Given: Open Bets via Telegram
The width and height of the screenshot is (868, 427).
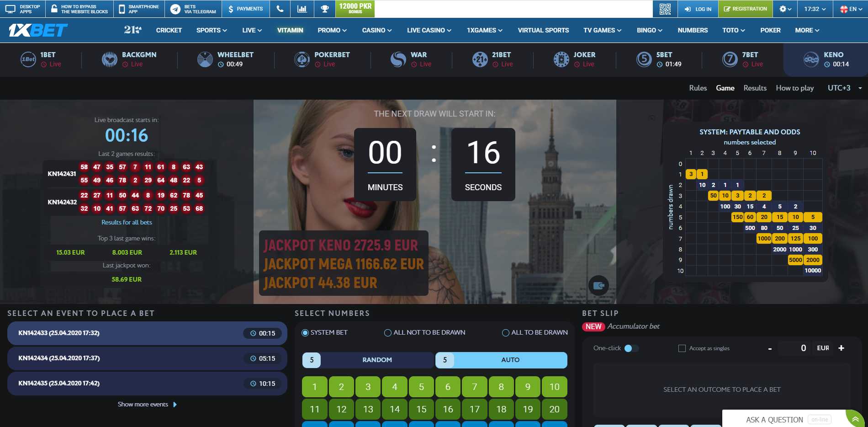Looking at the screenshot, I should pyautogui.click(x=193, y=9).
